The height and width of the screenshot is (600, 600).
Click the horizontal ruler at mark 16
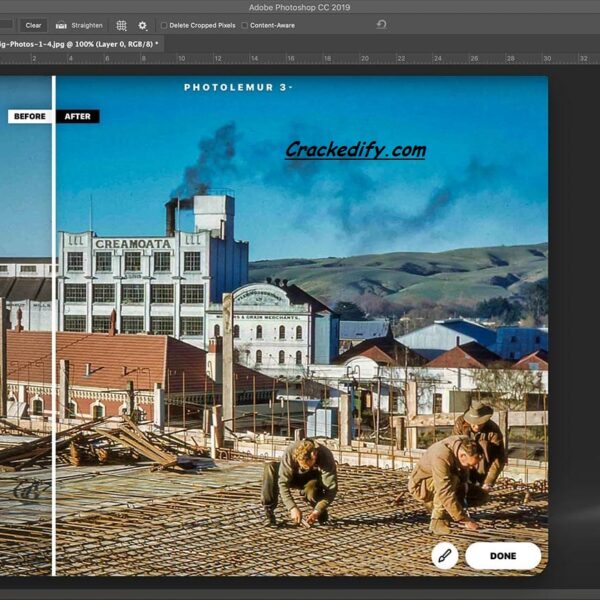pyautogui.click(x=291, y=59)
